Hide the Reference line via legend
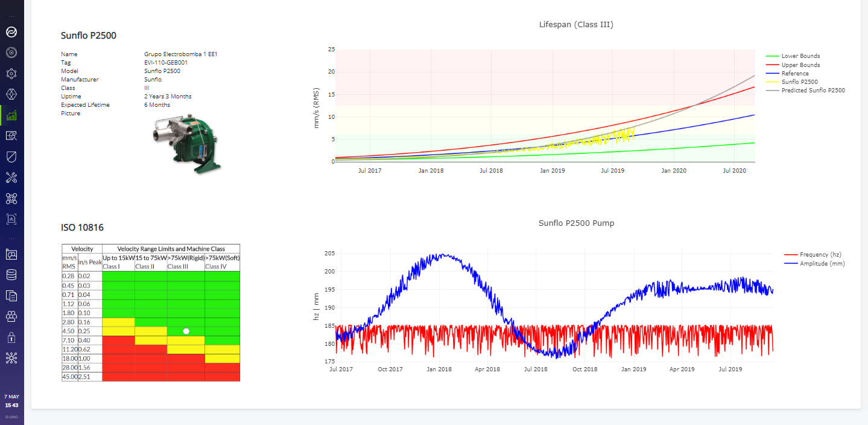Image resolution: width=868 pixels, height=425 pixels. [795, 74]
